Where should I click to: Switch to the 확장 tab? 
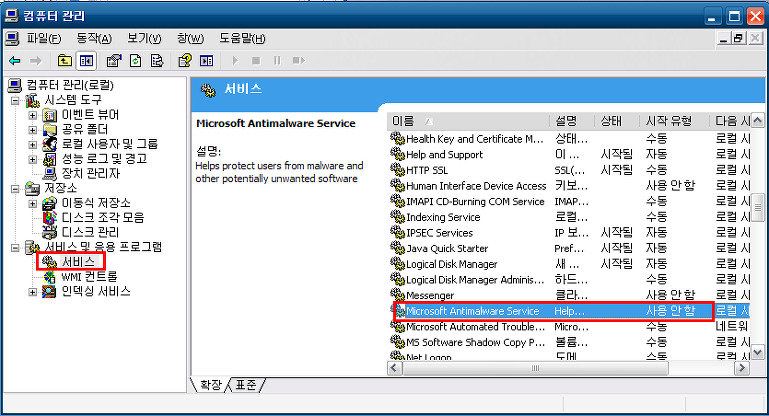pyautogui.click(x=211, y=385)
